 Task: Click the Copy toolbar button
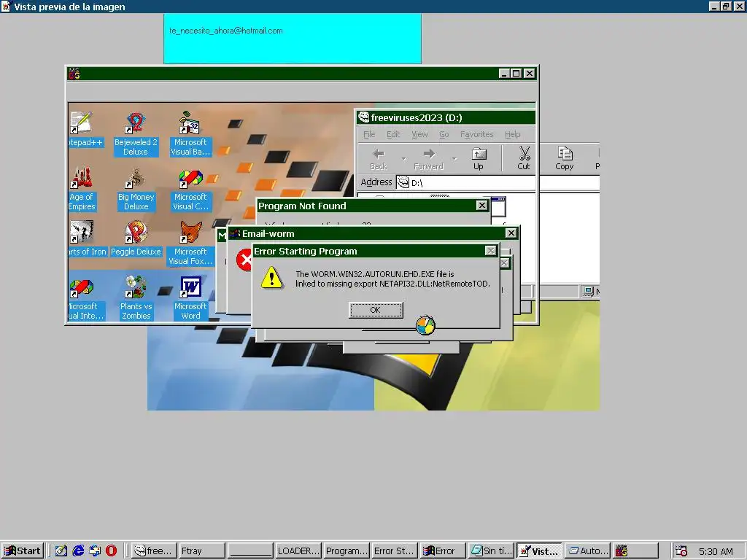tap(565, 158)
